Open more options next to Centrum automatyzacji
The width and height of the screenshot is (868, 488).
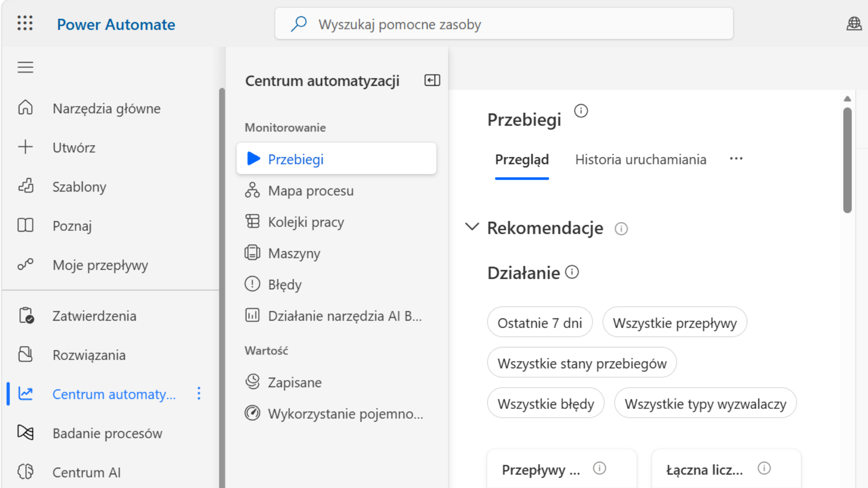199,394
